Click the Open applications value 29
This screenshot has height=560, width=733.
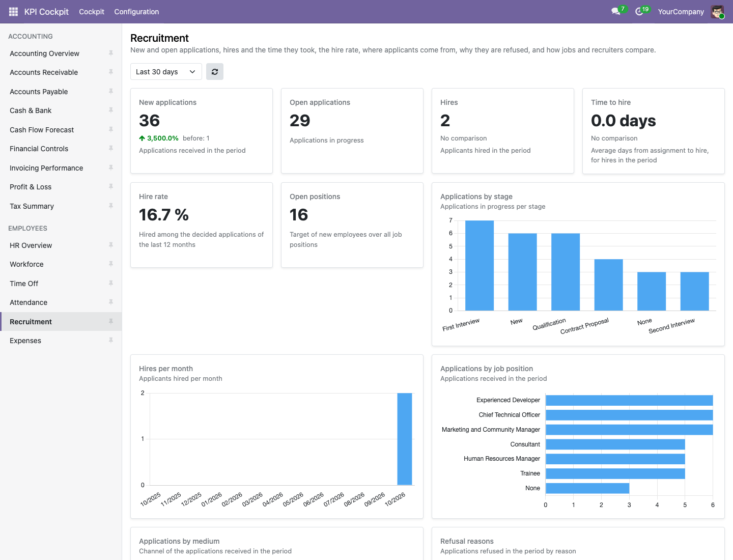pyautogui.click(x=300, y=121)
